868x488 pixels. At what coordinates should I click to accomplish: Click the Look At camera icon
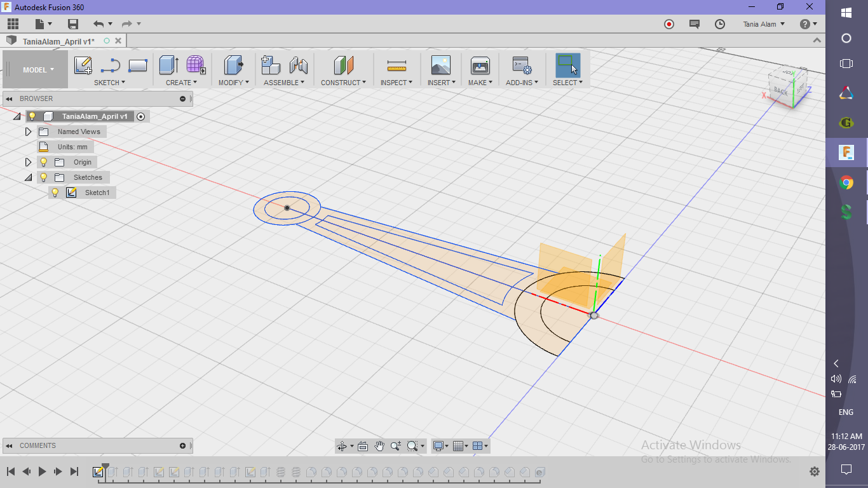(x=363, y=446)
